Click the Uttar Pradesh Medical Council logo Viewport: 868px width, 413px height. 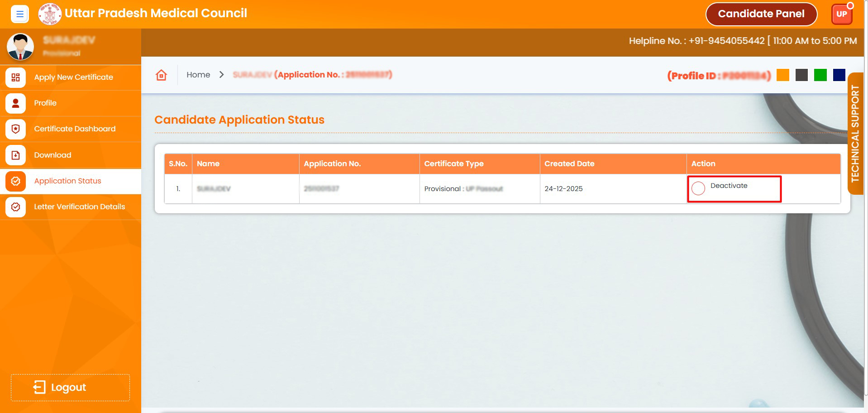(50, 14)
